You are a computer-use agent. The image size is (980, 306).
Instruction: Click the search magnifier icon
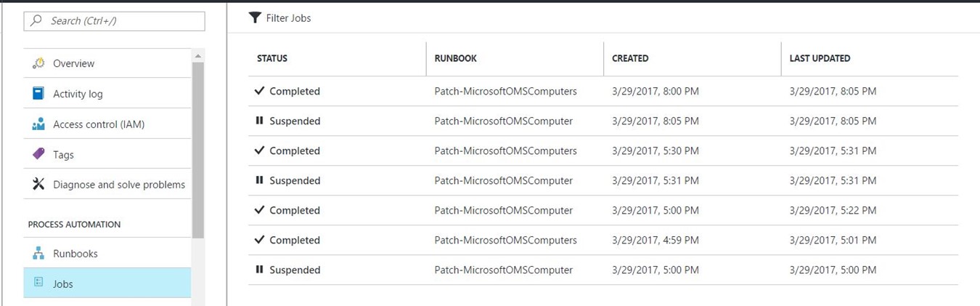point(36,21)
